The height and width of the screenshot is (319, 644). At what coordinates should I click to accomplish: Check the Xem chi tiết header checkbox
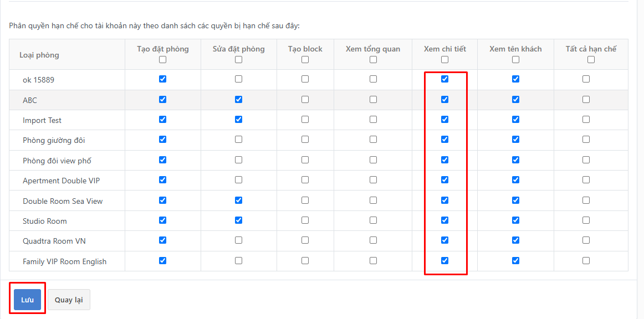pos(445,59)
